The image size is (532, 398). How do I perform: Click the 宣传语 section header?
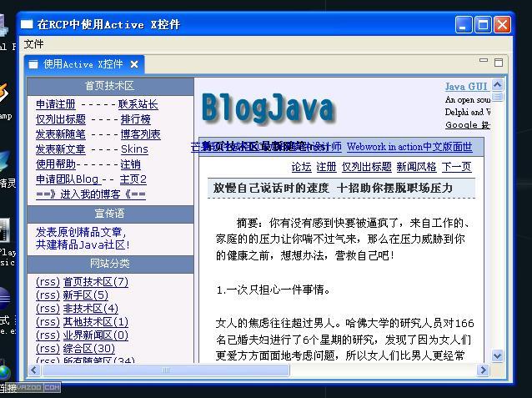110,214
